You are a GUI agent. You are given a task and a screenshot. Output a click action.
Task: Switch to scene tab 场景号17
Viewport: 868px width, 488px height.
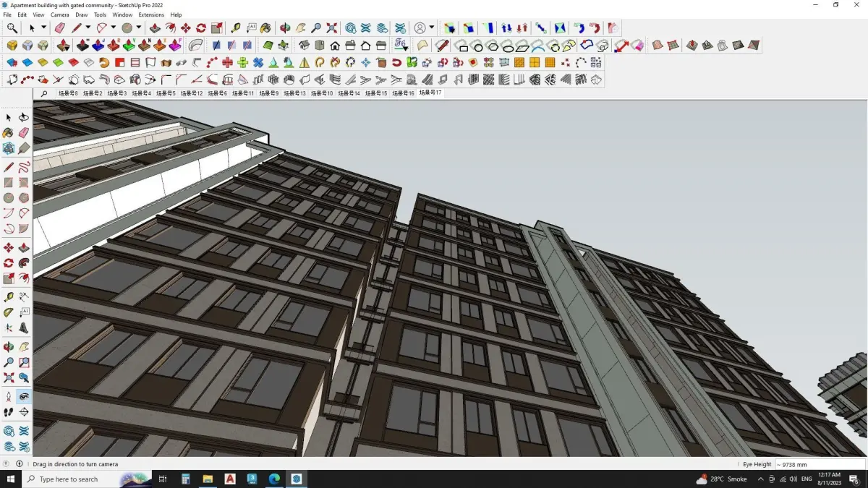(430, 93)
